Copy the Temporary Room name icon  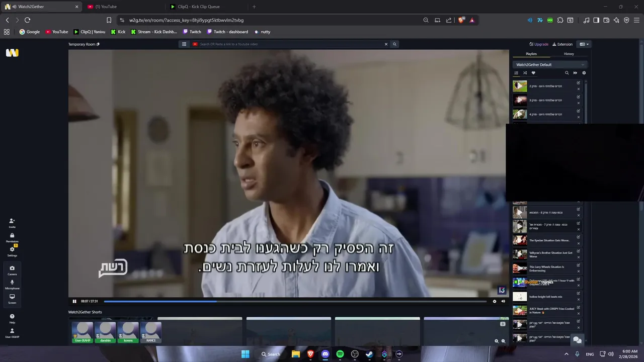click(98, 44)
